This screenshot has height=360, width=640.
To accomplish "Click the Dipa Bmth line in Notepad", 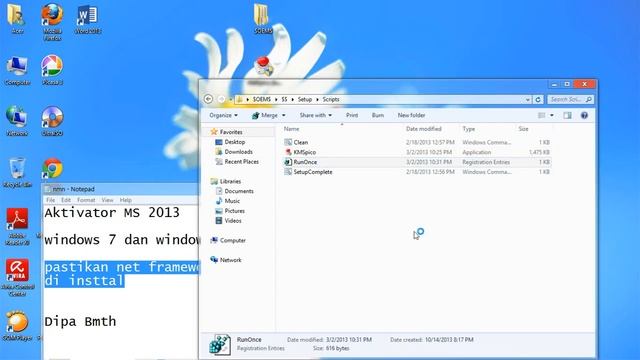I will pyautogui.click(x=80, y=322).
